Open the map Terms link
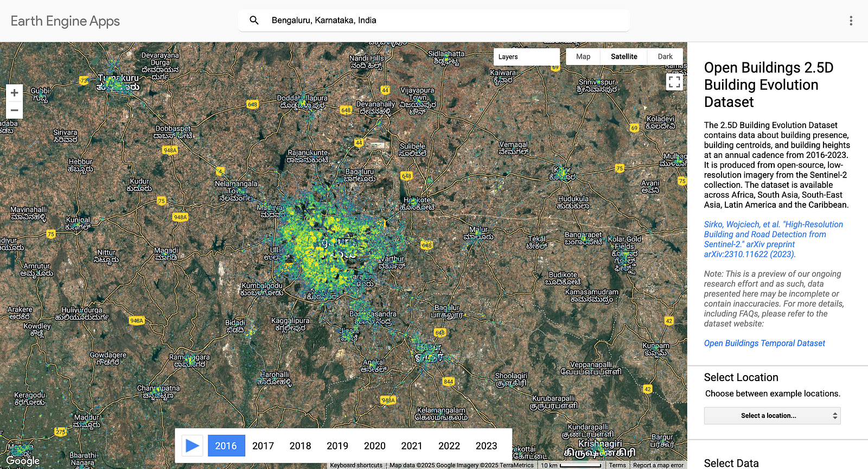 tap(617, 465)
